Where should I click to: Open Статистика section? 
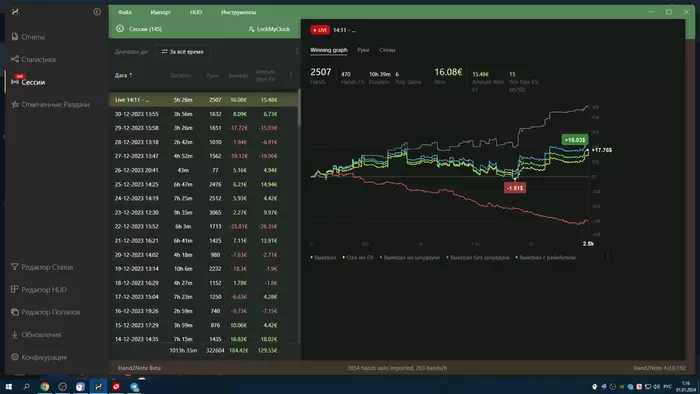pyautogui.click(x=33, y=59)
